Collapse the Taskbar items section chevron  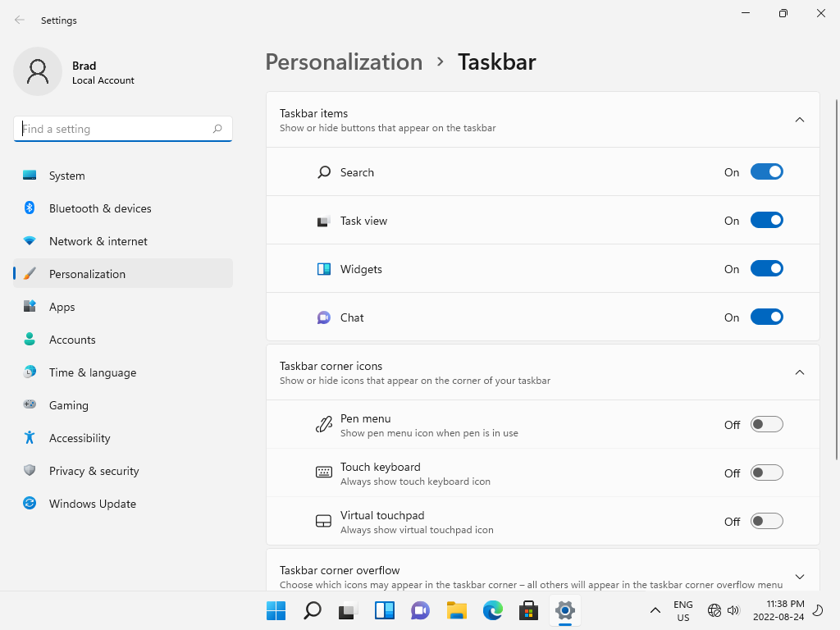[x=799, y=120]
